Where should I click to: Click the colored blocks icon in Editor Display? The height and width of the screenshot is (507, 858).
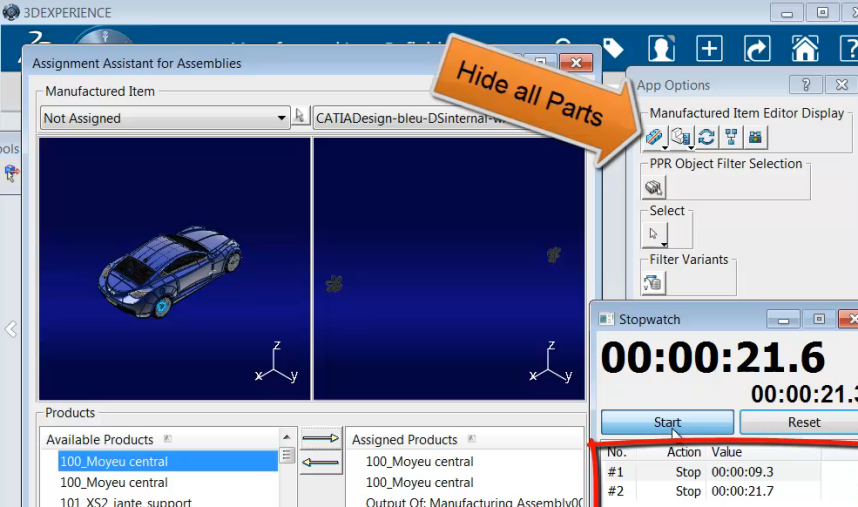click(756, 137)
